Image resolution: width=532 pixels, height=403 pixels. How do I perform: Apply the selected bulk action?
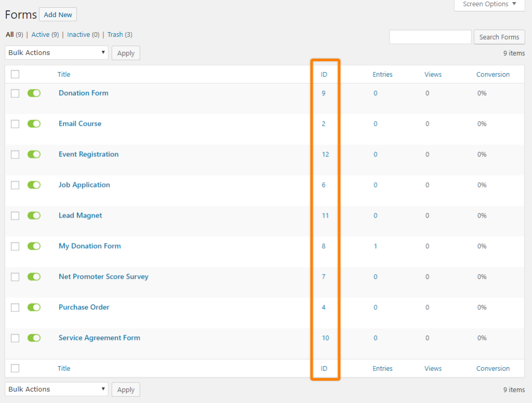point(125,52)
